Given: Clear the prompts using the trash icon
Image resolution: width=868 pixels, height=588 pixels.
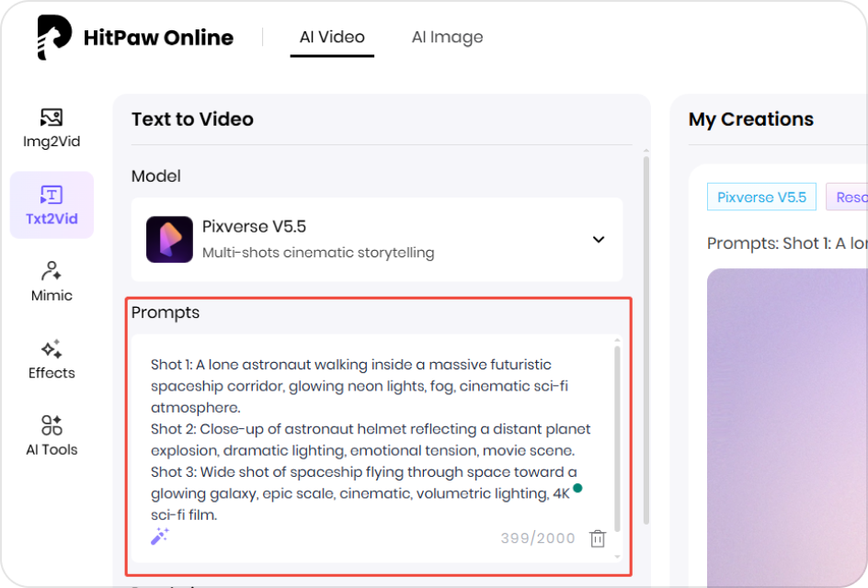Looking at the screenshot, I should [598, 538].
